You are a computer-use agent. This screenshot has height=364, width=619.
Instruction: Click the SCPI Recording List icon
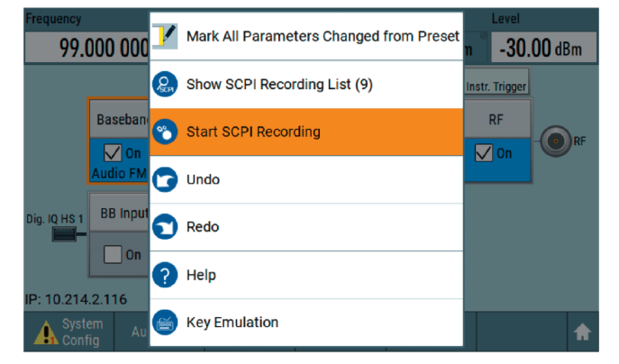point(165,84)
